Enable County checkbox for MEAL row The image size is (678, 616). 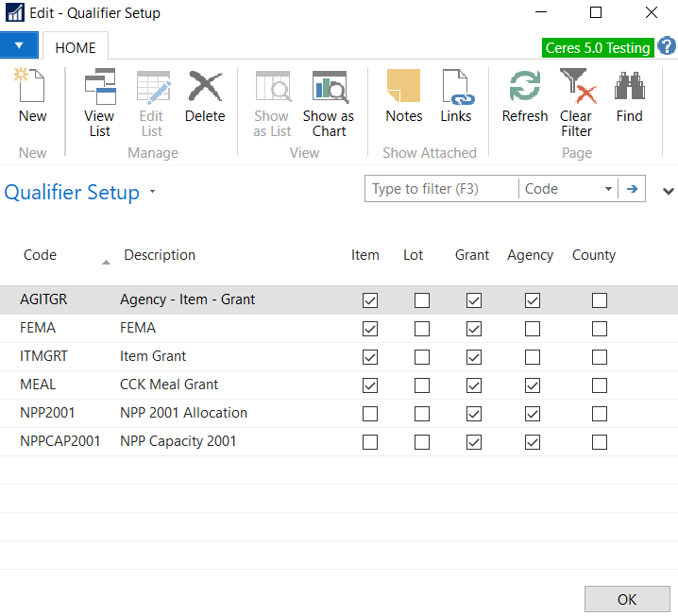(599, 385)
